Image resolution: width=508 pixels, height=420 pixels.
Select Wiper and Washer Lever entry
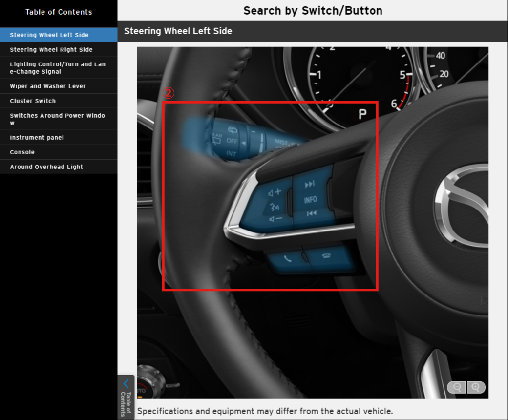click(x=48, y=86)
